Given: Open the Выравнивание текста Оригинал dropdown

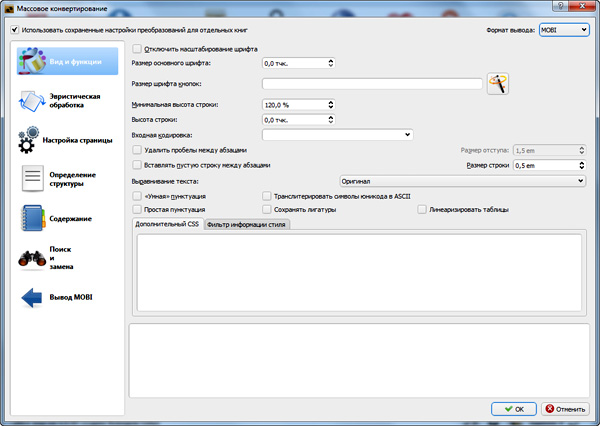Looking at the screenshot, I should pos(461,180).
